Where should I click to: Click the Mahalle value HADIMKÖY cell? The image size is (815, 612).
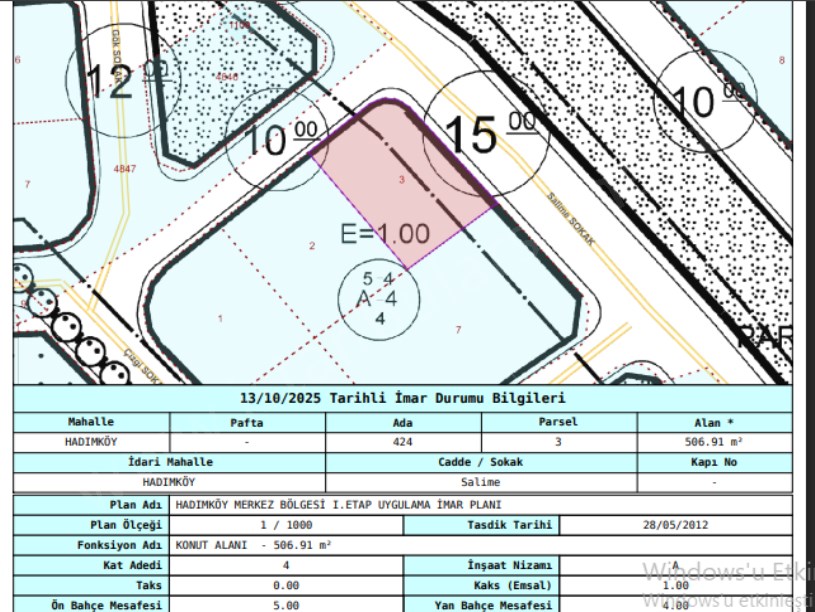(x=91, y=441)
